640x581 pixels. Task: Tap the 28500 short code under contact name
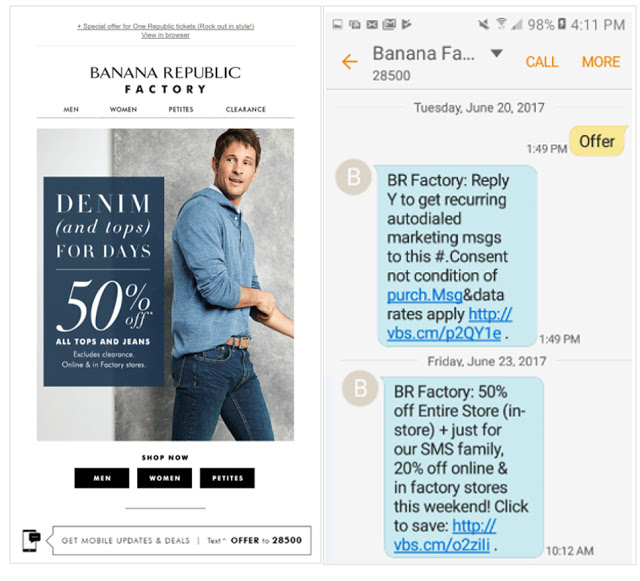pyautogui.click(x=391, y=76)
